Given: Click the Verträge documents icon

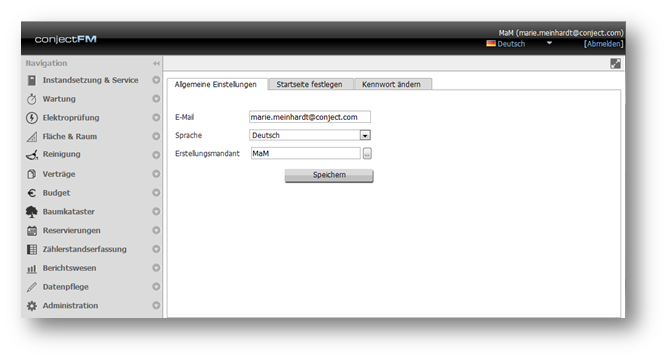Looking at the screenshot, I should point(32,174).
